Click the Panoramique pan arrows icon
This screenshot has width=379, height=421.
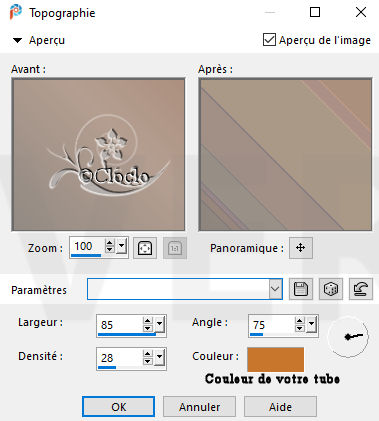(301, 248)
